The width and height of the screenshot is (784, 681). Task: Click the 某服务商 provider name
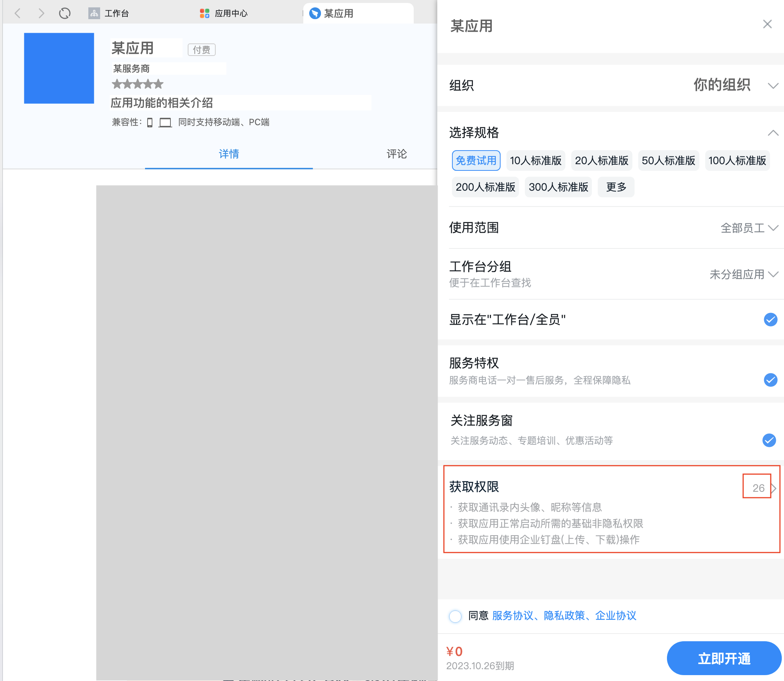click(131, 69)
